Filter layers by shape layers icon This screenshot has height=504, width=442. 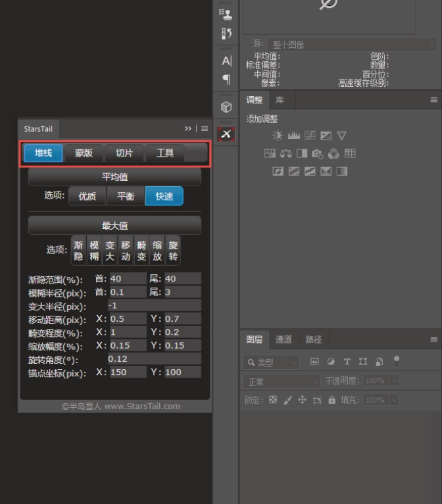tap(363, 362)
